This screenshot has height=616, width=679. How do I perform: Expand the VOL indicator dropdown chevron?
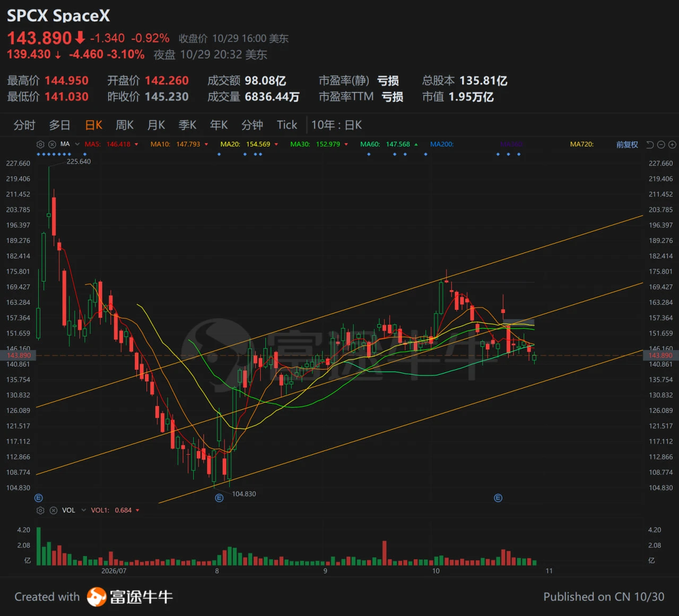[84, 510]
